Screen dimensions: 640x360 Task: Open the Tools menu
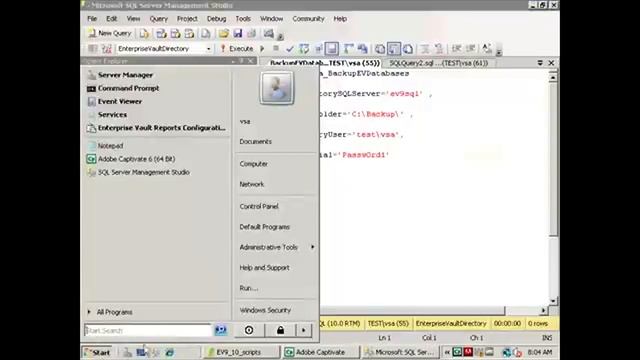[x=243, y=19]
